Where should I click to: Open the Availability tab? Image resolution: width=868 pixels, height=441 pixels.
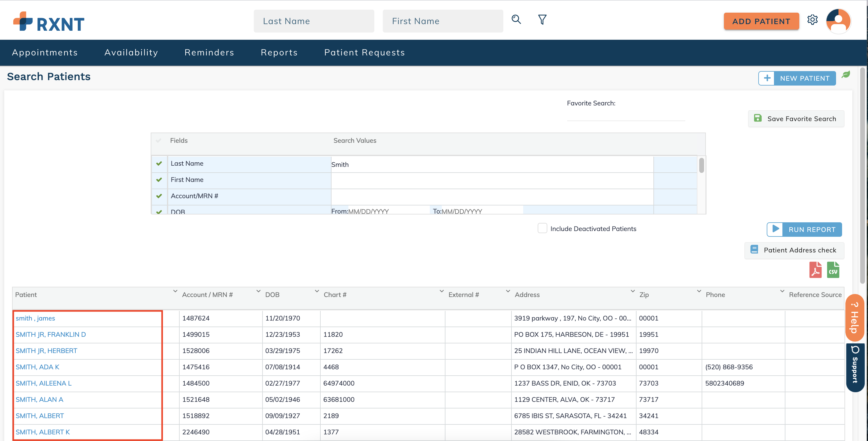pyautogui.click(x=131, y=52)
